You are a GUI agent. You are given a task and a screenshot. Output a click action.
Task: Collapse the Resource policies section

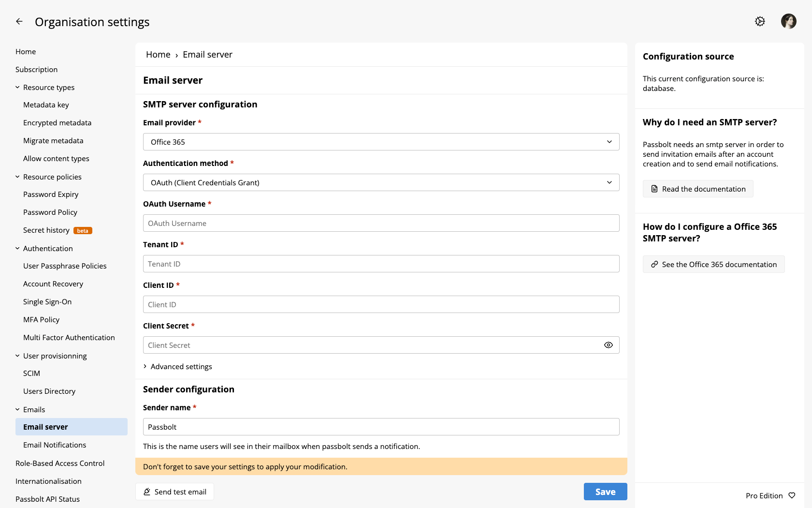point(17,177)
